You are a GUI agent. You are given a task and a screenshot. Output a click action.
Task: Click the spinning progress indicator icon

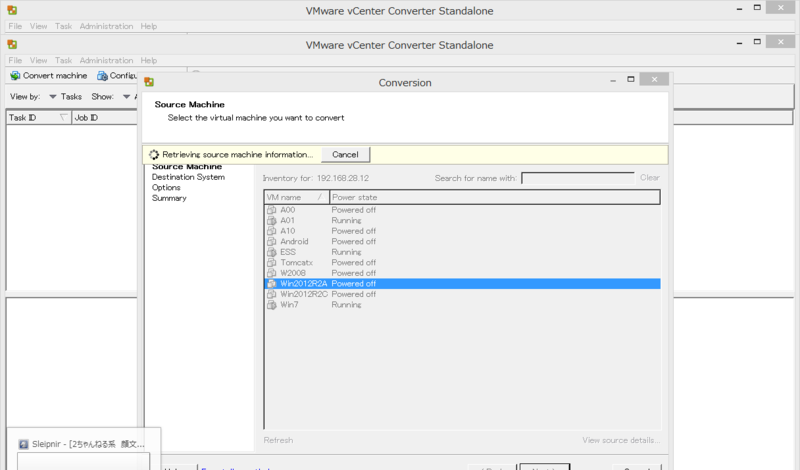click(154, 155)
